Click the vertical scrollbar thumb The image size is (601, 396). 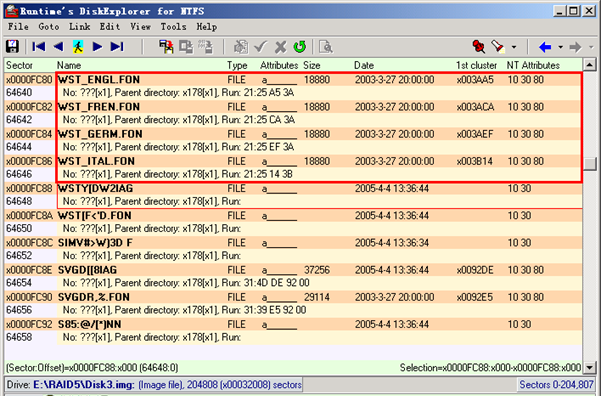point(590,164)
